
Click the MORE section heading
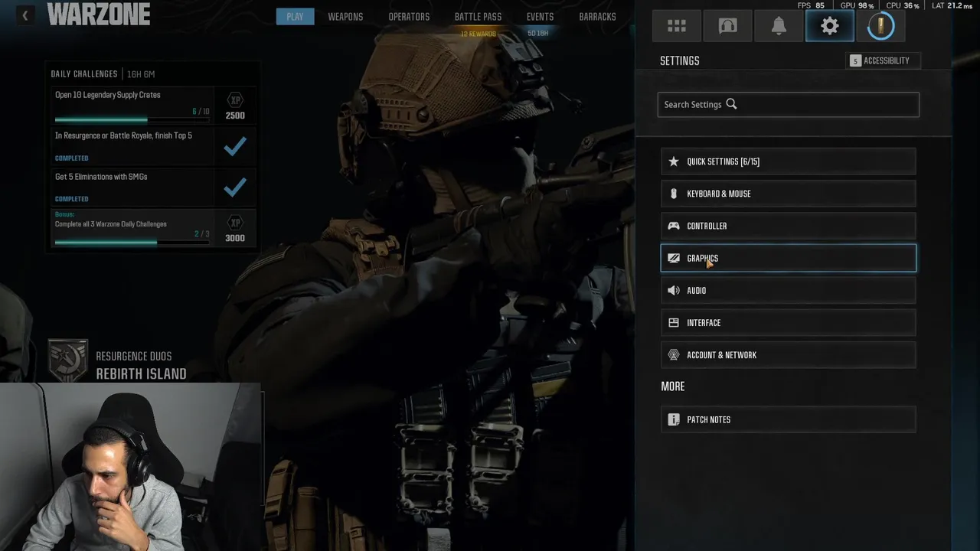(673, 386)
